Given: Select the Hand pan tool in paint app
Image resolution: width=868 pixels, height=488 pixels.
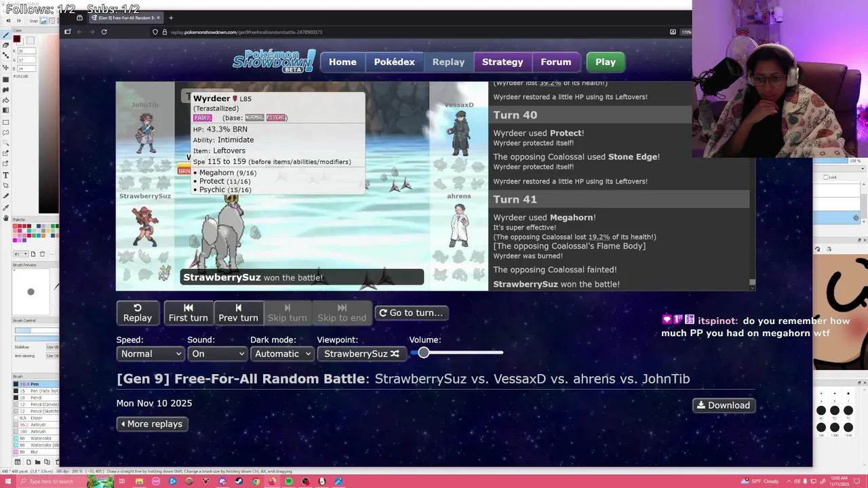Looking at the screenshot, I should 5,218.
